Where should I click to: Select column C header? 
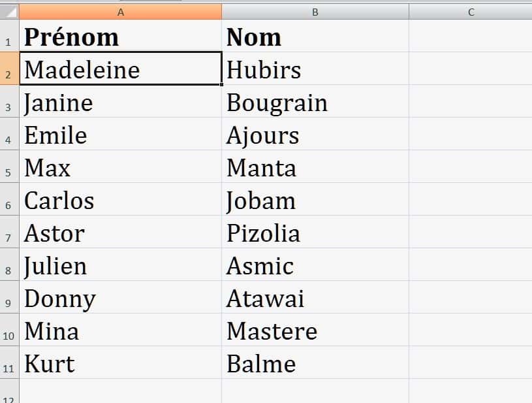(x=470, y=11)
